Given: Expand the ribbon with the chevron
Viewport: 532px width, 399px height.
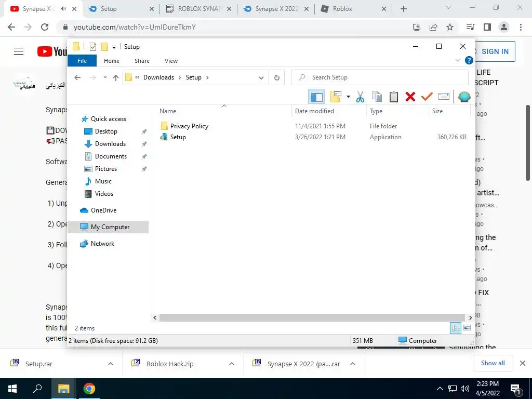Looking at the screenshot, I should 457,60.
